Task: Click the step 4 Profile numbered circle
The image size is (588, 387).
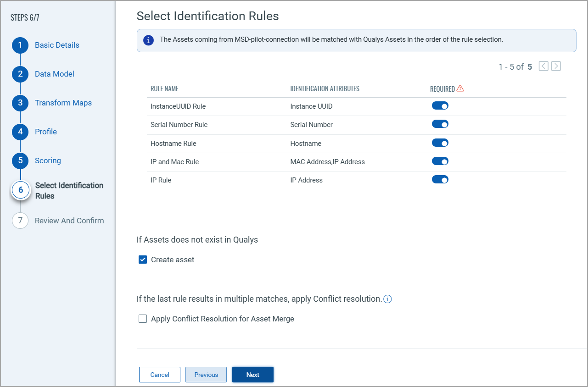Action: [20, 132]
